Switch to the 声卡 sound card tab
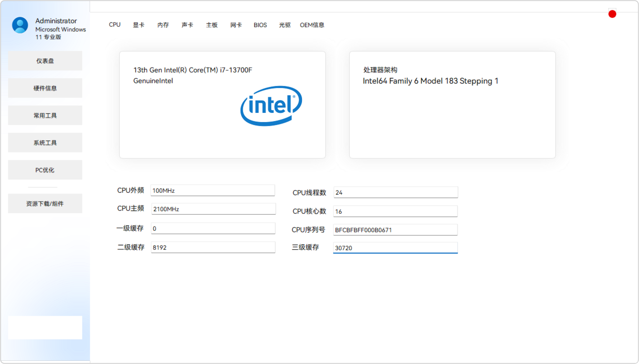 pyautogui.click(x=187, y=25)
